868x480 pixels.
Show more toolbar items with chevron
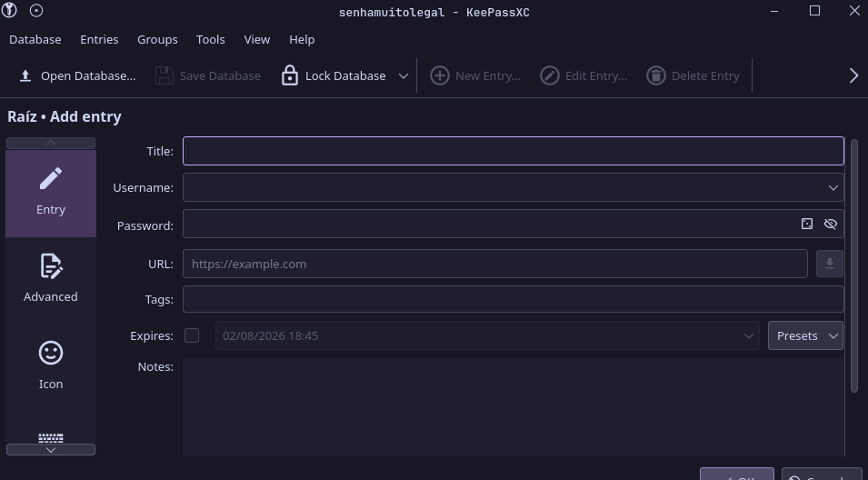(x=853, y=75)
